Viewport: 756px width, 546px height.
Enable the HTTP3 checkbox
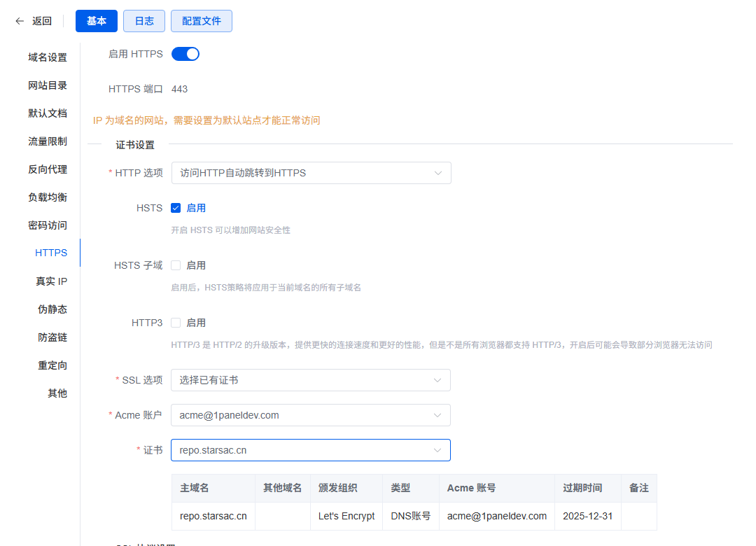pos(176,323)
